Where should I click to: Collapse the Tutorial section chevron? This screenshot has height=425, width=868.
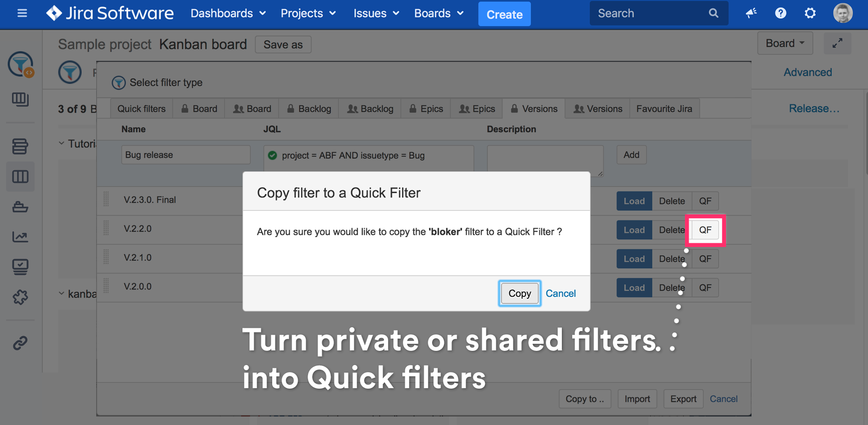(x=61, y=143)
